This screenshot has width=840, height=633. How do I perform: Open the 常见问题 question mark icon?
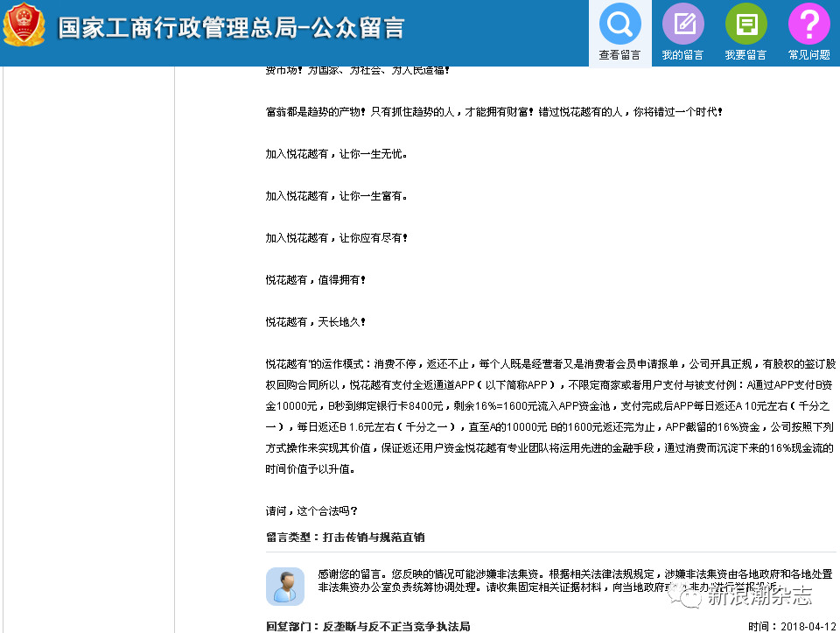(808, 24)
